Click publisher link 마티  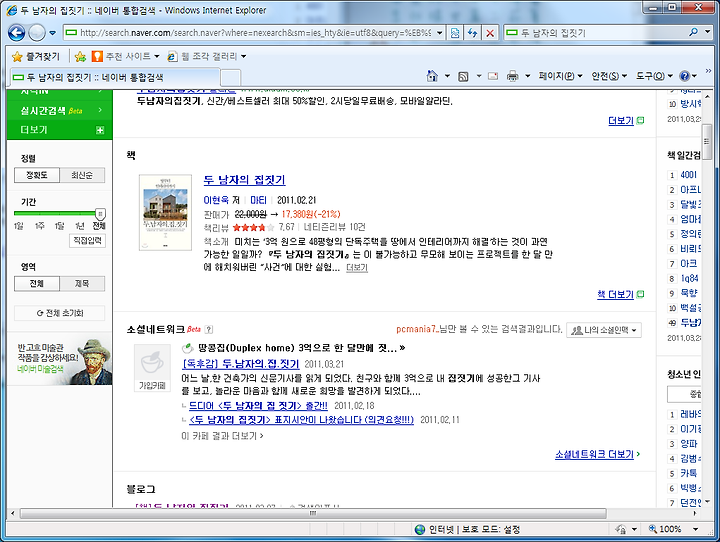pyautogui.click(x=258, y=200)
